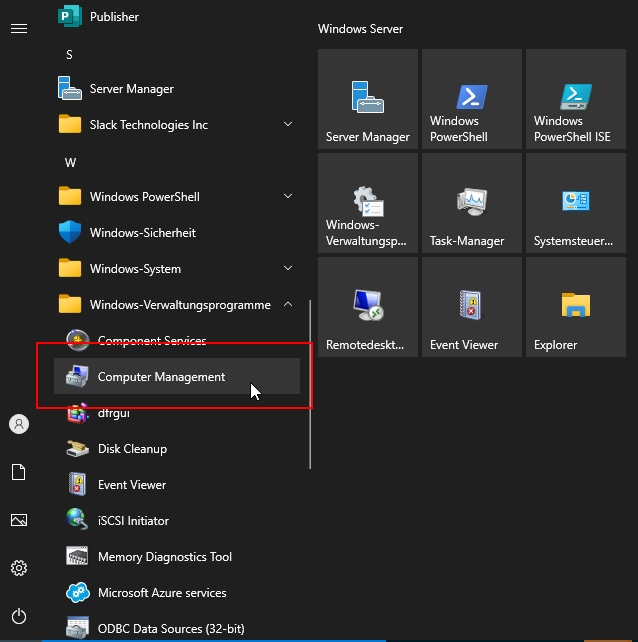Click the Windows PowerShell folder icon

(x=70, y=197)
